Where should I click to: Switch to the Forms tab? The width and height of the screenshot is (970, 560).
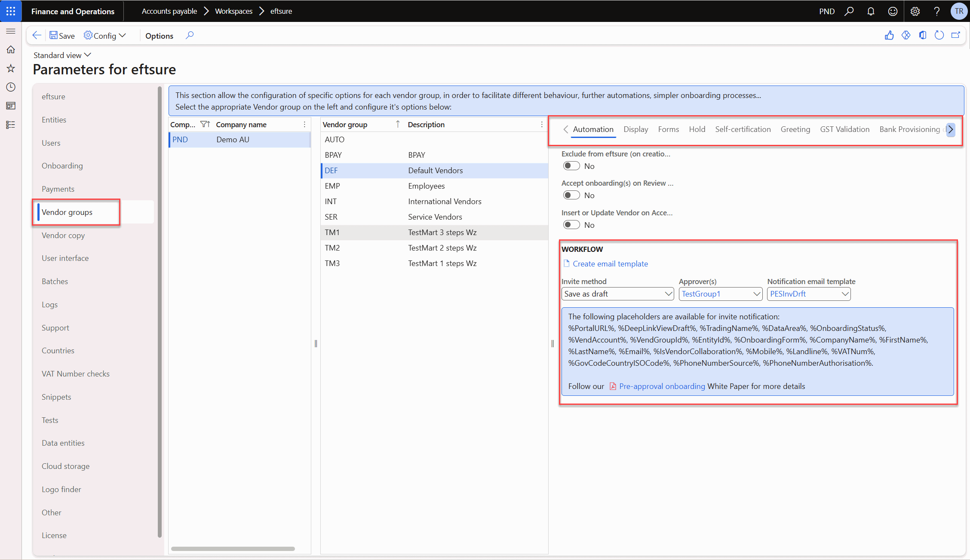[669, 129]
